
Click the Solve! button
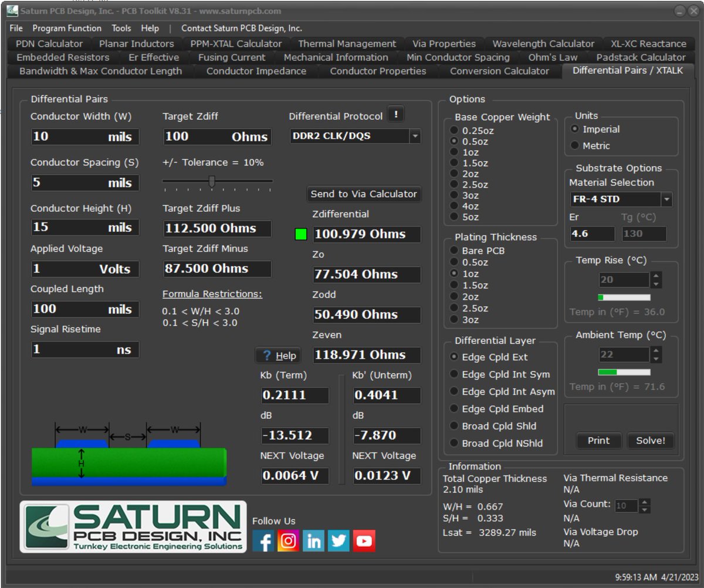point(651,441)
